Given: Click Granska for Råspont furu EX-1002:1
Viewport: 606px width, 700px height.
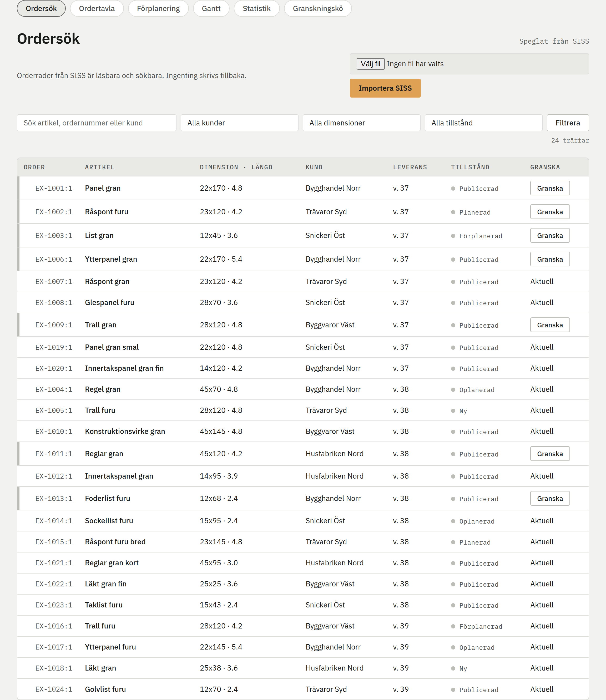Looking at the screenshot, I should click(x=550, y=212).
